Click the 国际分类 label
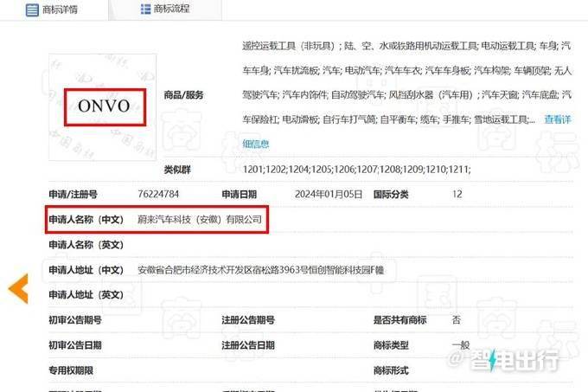The width and height of the screenshot is (588, 392). (391, 195)
